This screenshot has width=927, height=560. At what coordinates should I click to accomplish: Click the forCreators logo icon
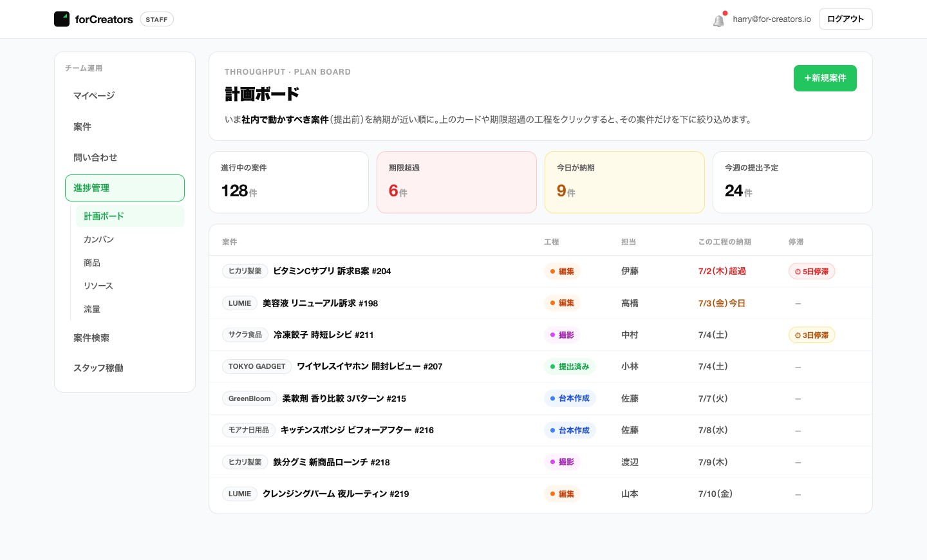(x=62, y=19)
